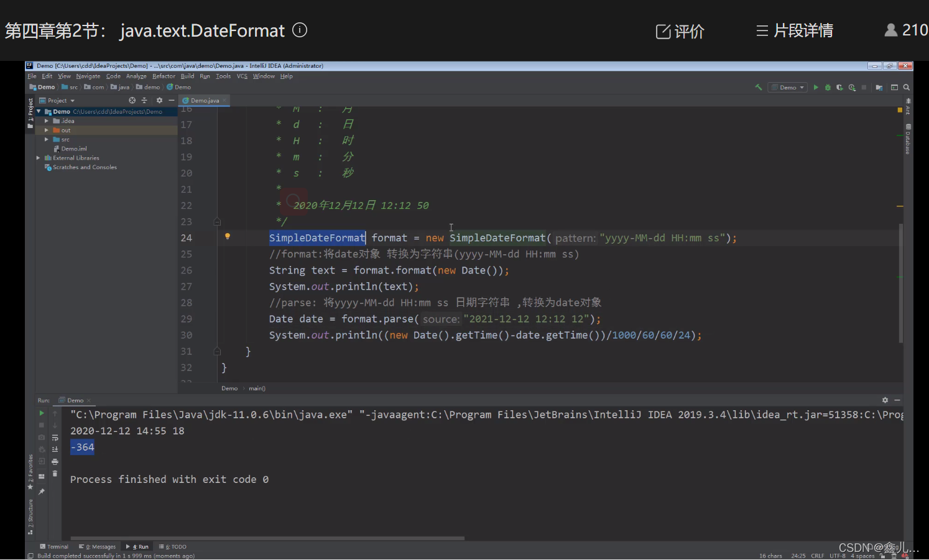
Task: Switch to the Terminal tool tab
Action: [x=54, y=547]
